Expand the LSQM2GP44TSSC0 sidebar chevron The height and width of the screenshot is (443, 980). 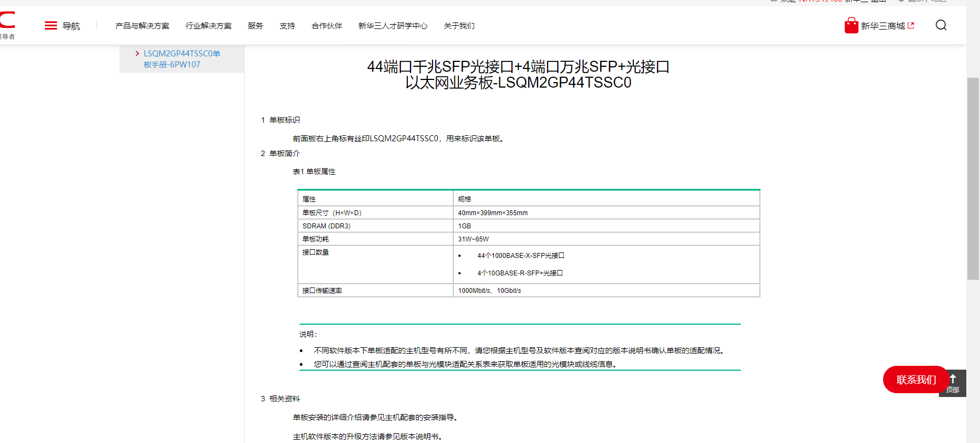click(137, 53)
